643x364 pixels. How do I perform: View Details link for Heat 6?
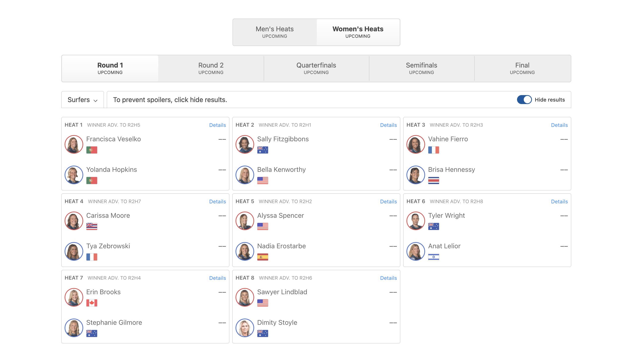559,202
